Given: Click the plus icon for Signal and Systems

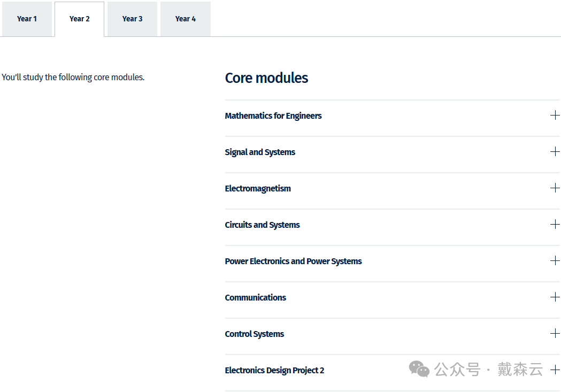Looking at the screenshot, I should 555,152.
